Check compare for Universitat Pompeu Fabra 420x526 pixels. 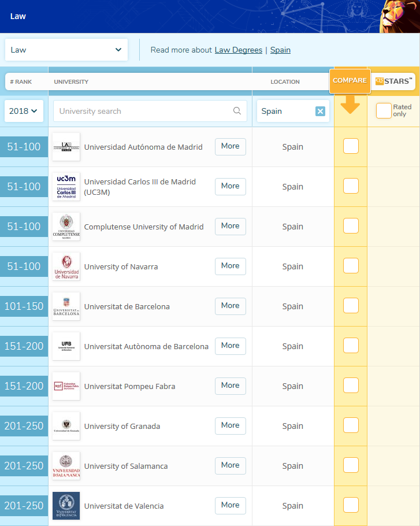351,386
